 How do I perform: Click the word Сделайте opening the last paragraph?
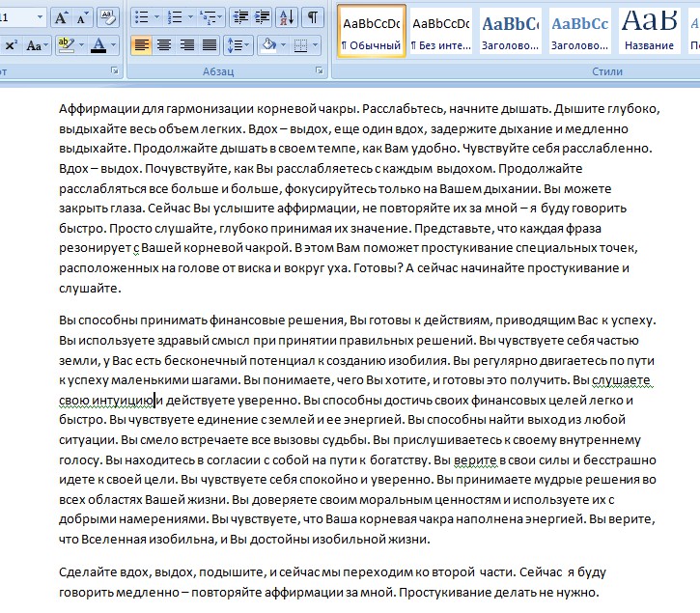pyautogui.click(x=89, y=572)
